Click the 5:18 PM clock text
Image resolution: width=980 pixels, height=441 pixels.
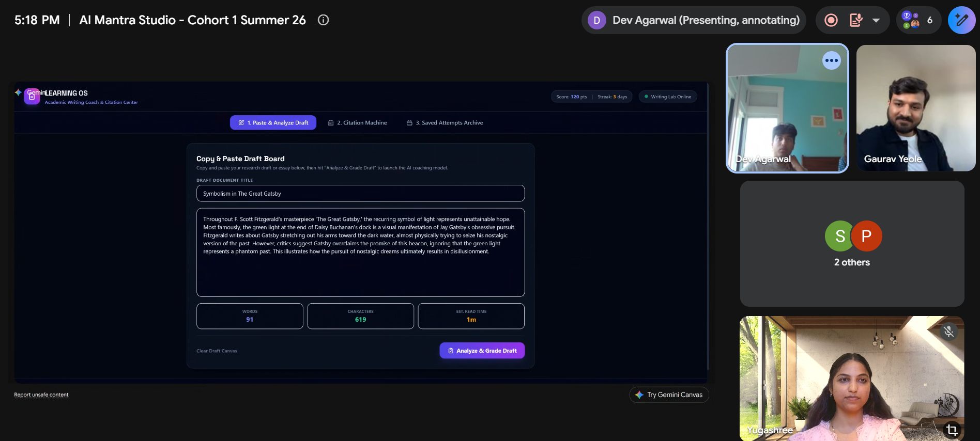coord(37,20)
